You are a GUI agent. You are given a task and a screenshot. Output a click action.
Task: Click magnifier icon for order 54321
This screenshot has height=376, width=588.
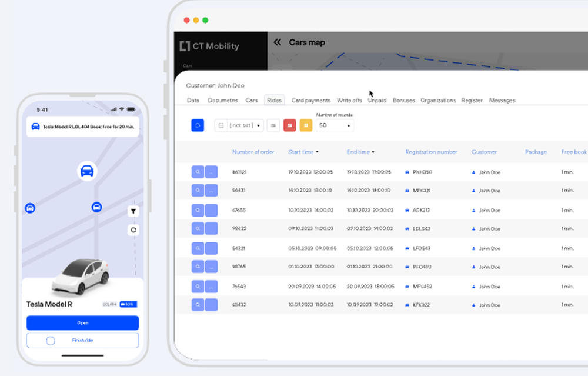point(198,248)
